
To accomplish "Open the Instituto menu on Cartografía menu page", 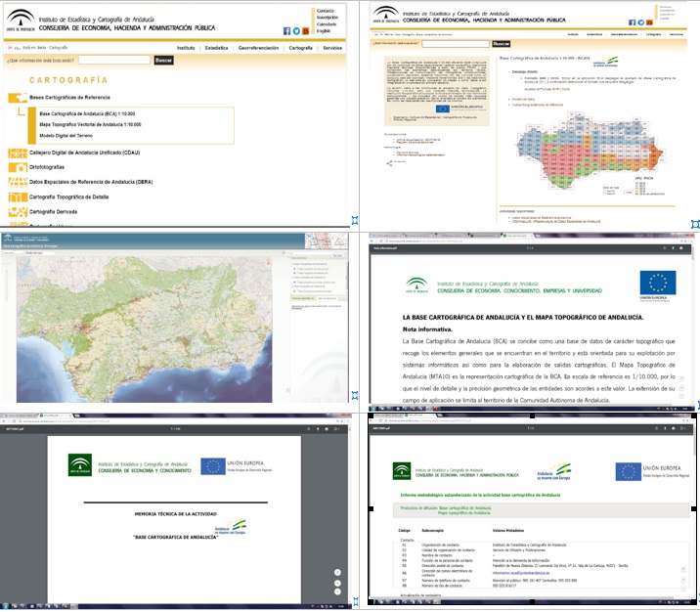I will [x=186, y=48].
